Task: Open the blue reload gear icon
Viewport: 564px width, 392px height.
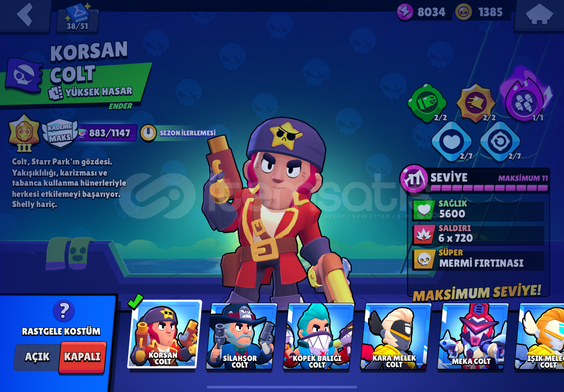Action: coord(500,142)
